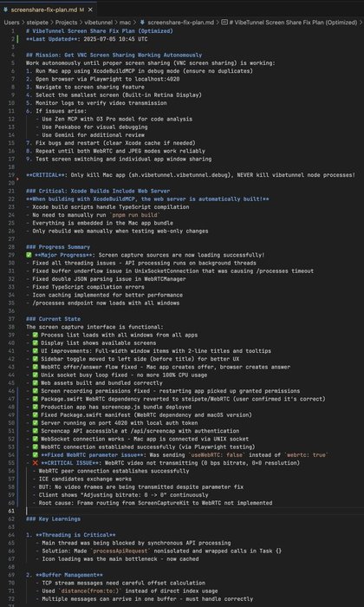Image resolution: width=364 pixels, height=607 pixels.
Task: Expand the chevron after the heading breadcrumb
Action: click(361, 23)
